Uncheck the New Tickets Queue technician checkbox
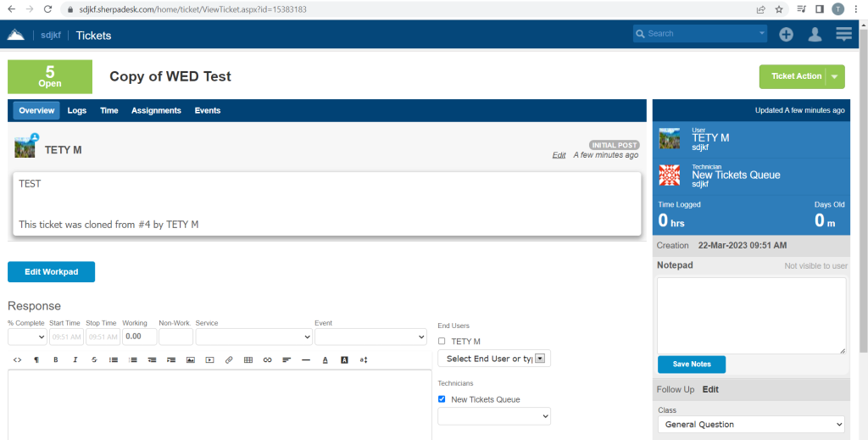This screenshot has height=440, width=868. coord(442,399)
